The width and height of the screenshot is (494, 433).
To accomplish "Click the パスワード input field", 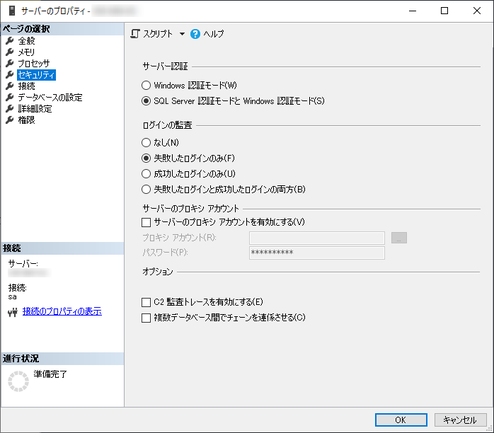I will [317, 253].
